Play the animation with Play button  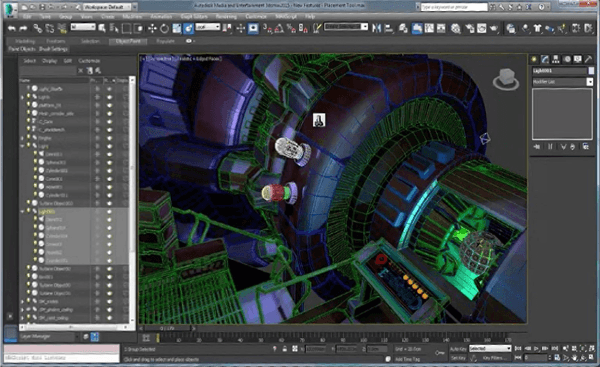pyautogui.click(x=536, y=349)
